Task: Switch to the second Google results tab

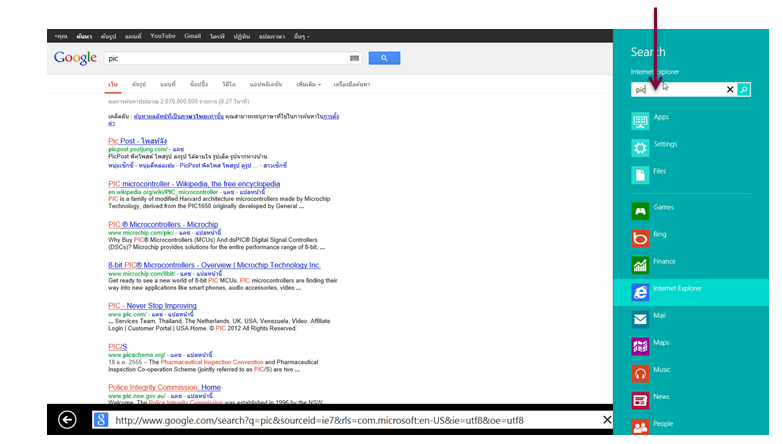Action: coord(139,84)
